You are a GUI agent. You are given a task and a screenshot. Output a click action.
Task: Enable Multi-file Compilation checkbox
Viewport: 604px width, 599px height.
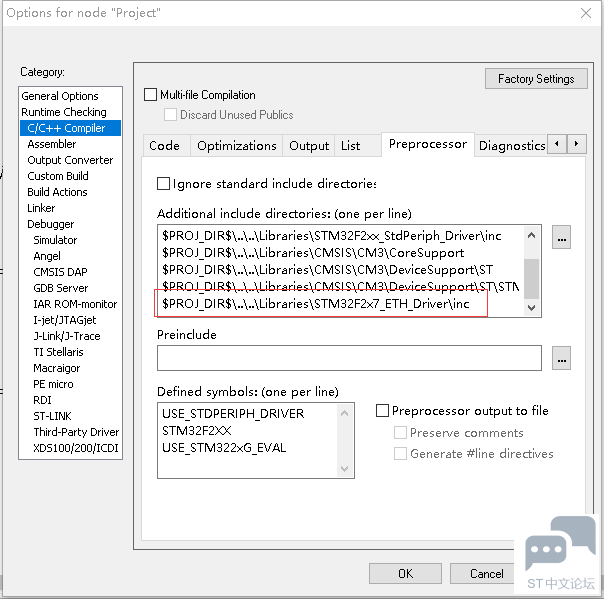[x=150, y=94]
